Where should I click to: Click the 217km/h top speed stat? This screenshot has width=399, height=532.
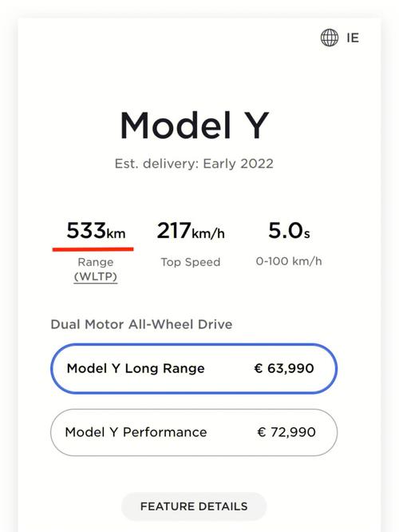[x=191, y=231]
